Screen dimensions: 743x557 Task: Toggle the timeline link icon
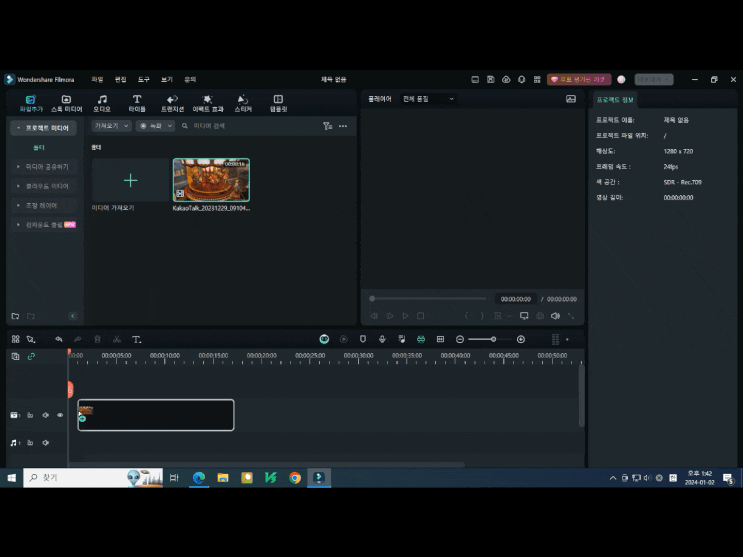click(x=31, y=356)
